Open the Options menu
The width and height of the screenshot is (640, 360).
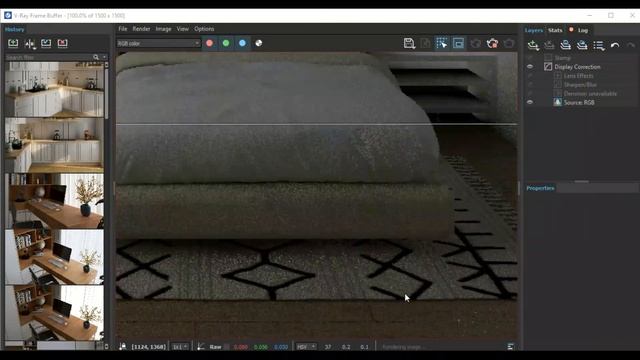click(204, 29)
